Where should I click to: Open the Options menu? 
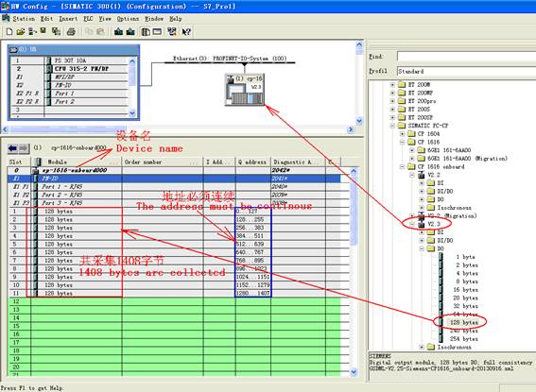(x=128, y=19)
